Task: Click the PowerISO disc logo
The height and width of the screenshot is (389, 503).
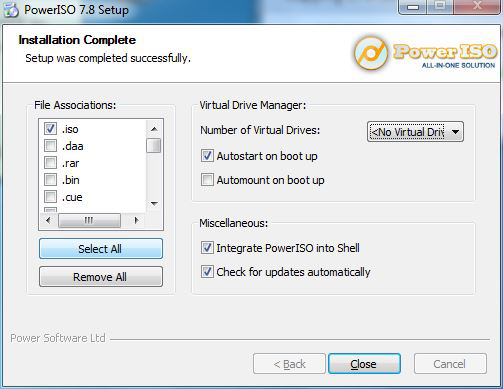Action: click(371, 53)
